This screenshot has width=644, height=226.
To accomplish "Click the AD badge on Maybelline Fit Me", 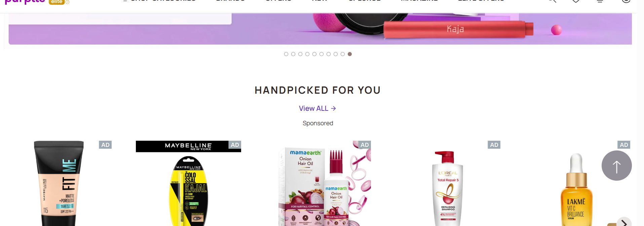I will [105, 145].
